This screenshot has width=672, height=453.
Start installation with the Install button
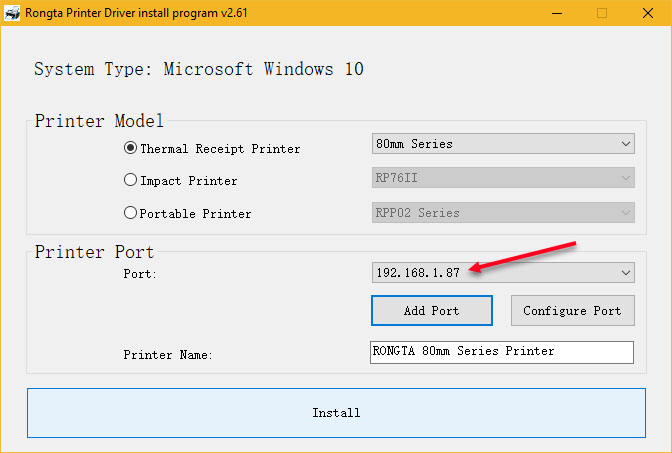[336, 412]
